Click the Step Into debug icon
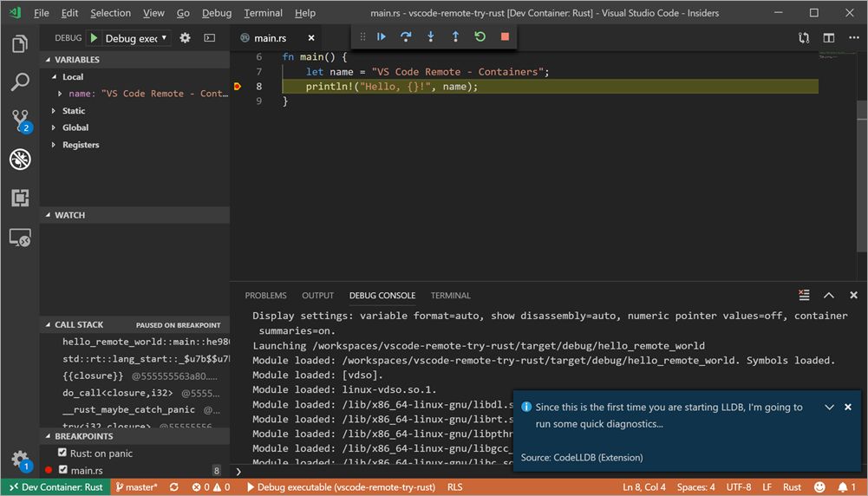The image size is (868, 496). pyautogui.click(x=430, y=36)
